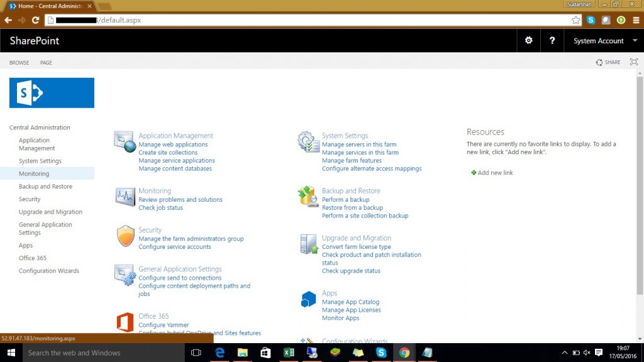This screenshot has height=362, width=644.
Task: Click the Security shield icon
Action: (125, 236)
